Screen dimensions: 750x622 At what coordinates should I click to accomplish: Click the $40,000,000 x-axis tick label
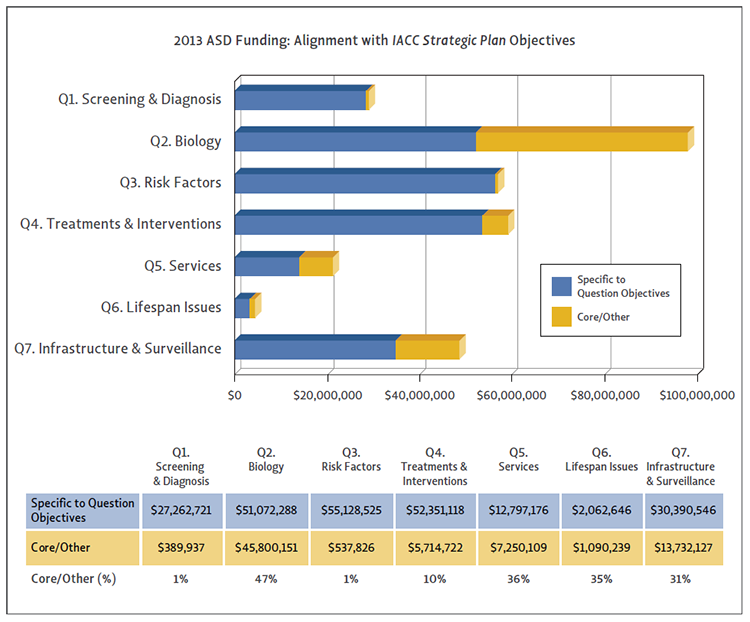(420, 396)
